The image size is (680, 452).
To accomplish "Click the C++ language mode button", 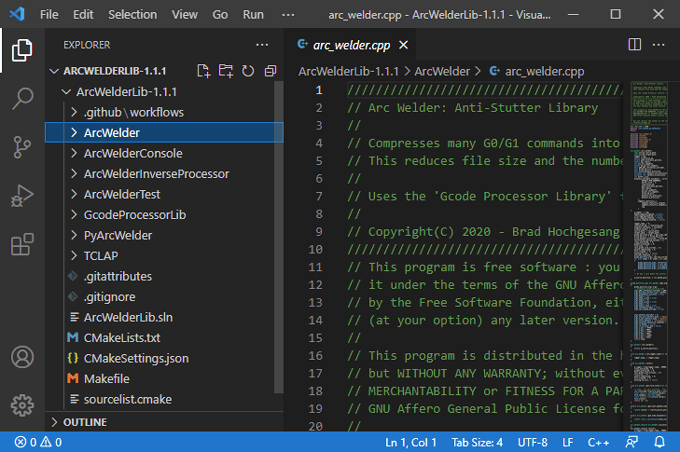I will tap(598, 441).
